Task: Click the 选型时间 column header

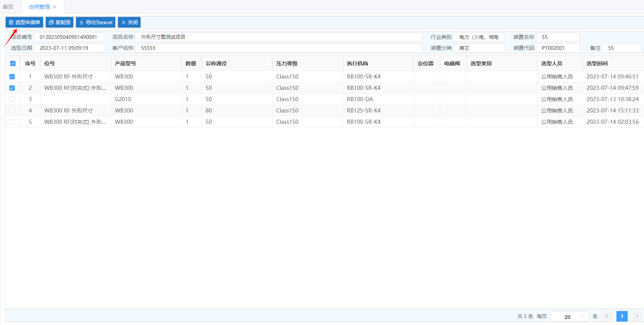Action: pyautogui.click(x=597, y=63)
